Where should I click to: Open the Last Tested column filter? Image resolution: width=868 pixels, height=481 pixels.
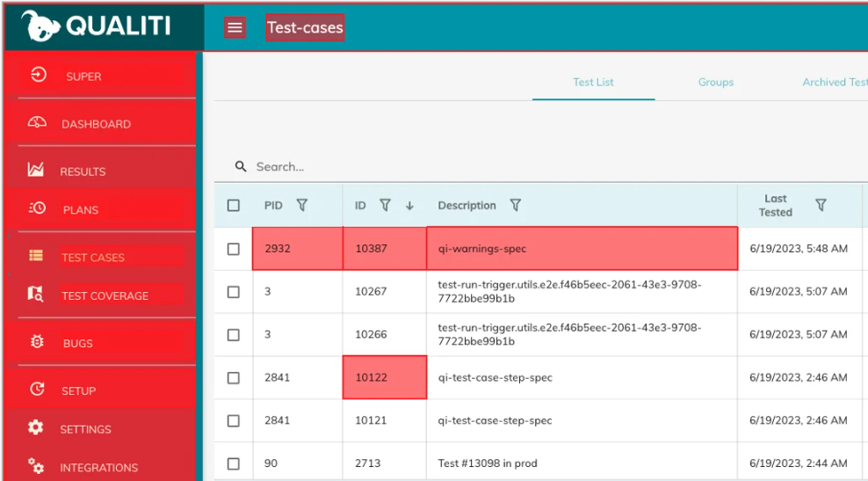(821, 206)
